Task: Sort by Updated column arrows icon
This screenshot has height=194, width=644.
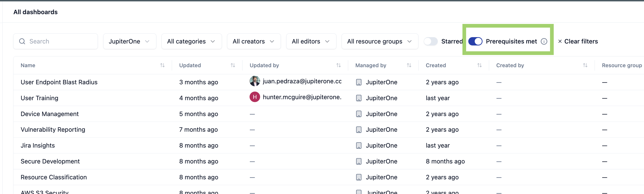Action: (x=233, y=65)
